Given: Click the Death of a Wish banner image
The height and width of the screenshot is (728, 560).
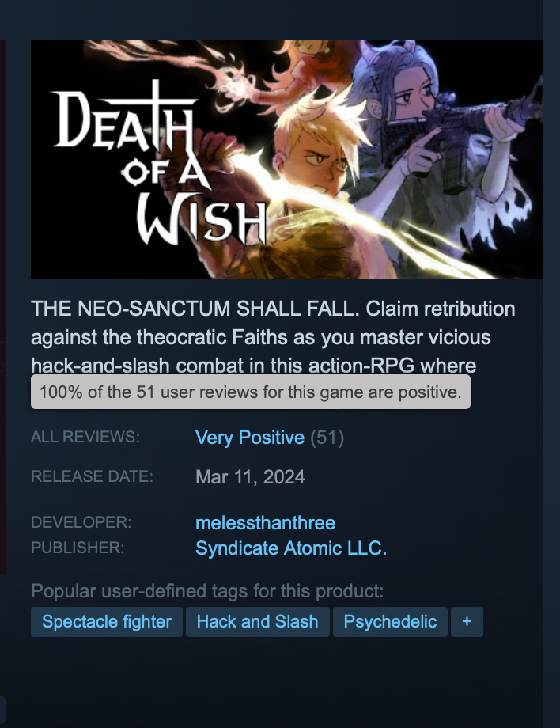Looking at the screenshot, I should tap(287, 160).
